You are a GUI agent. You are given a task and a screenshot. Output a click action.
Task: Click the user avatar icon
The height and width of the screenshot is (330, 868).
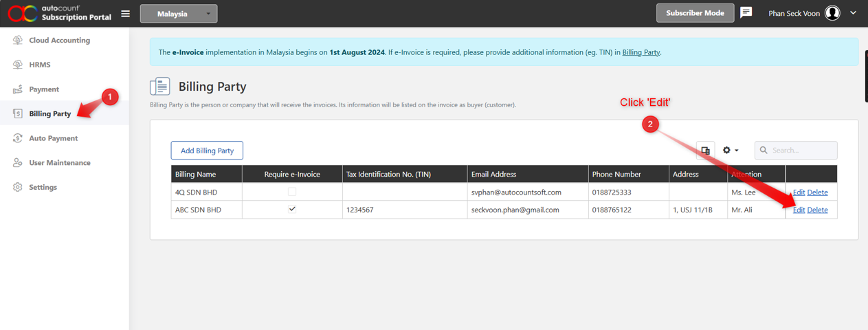coord(832,13)
